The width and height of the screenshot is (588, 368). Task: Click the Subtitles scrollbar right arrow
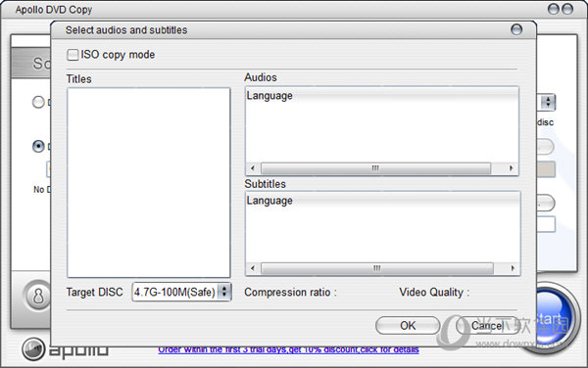click(513, 268)
